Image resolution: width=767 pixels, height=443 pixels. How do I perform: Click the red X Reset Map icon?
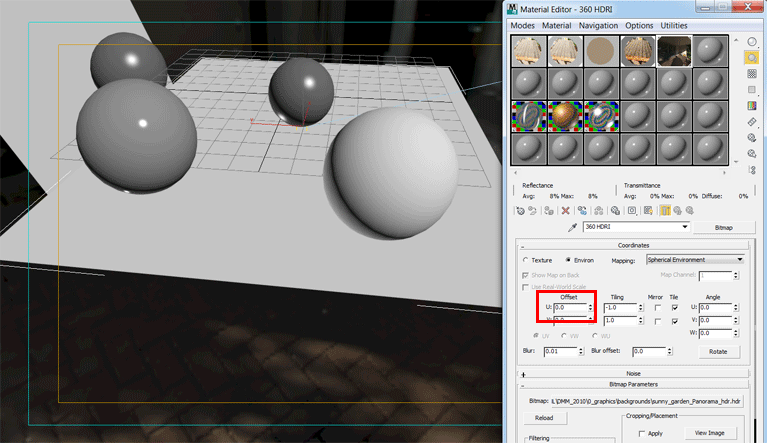point(565,211)
